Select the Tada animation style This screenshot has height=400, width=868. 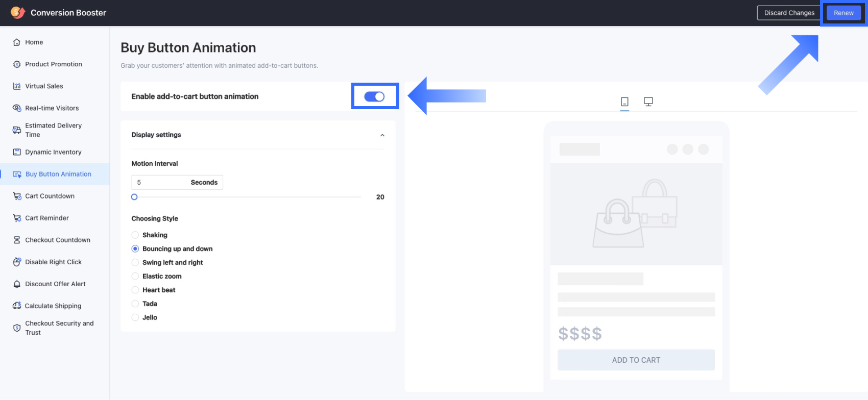pos(135,304)
